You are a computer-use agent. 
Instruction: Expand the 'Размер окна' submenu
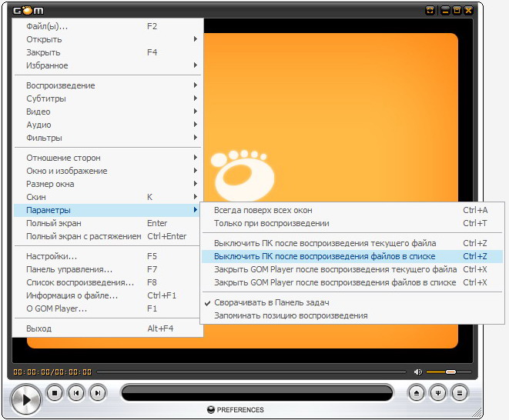[x=107, y=184]
